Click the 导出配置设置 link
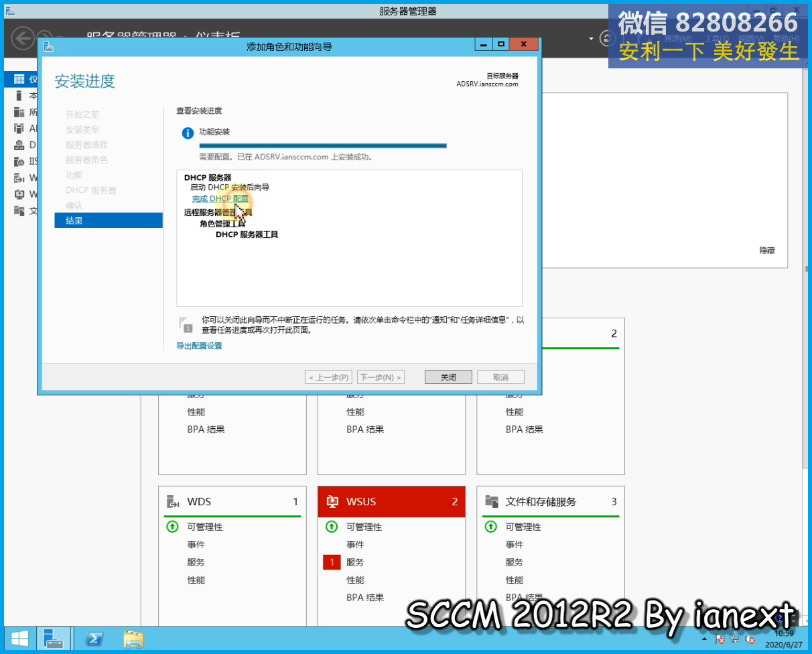 (199, 346)
